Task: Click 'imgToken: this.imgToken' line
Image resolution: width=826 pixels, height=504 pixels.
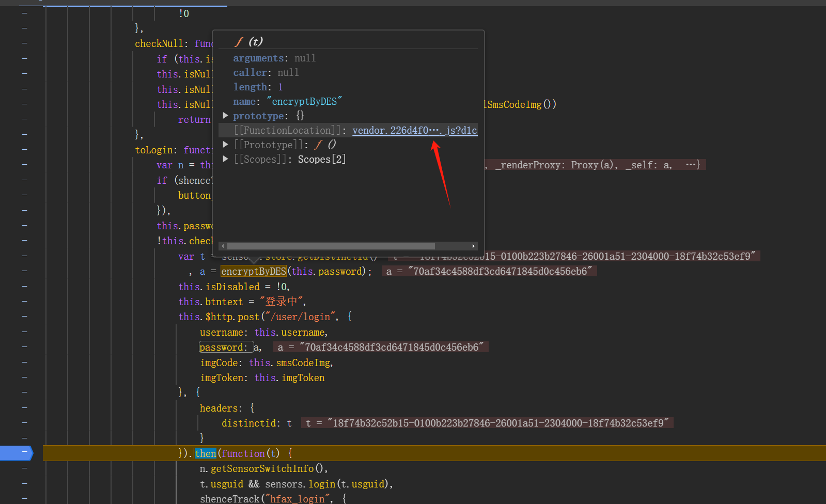Action: point(262,377)
